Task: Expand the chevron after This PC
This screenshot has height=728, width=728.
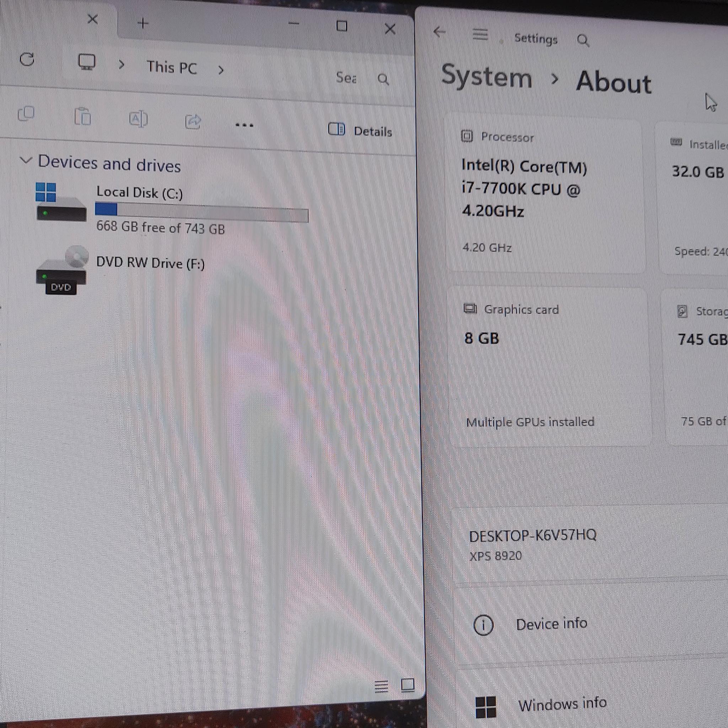Action: 221,70
